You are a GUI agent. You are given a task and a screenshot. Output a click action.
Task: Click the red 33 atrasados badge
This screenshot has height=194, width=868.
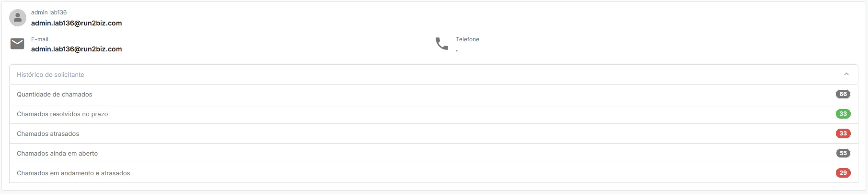click(843, 133)
